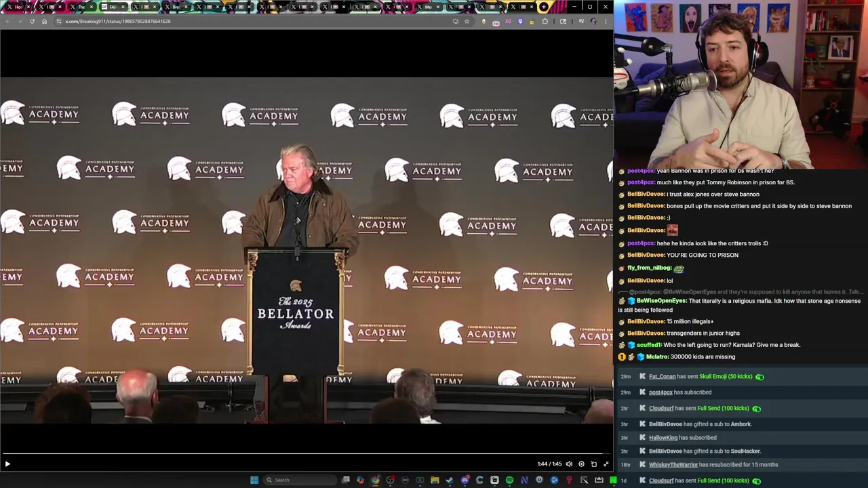Click username Mclatro in chat
Image resolution: width=868 pixels, height=488 pixels.
click(657, 357)
